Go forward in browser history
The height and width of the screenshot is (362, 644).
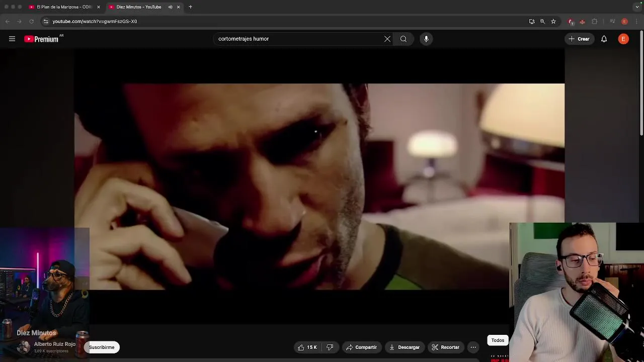(19, 21)
